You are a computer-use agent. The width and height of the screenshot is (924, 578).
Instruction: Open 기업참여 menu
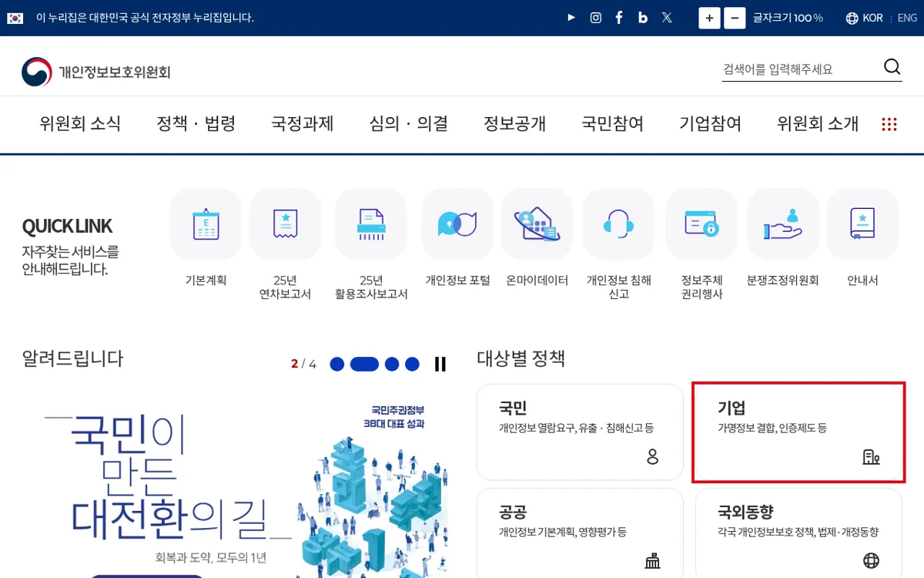click(710, 123)
